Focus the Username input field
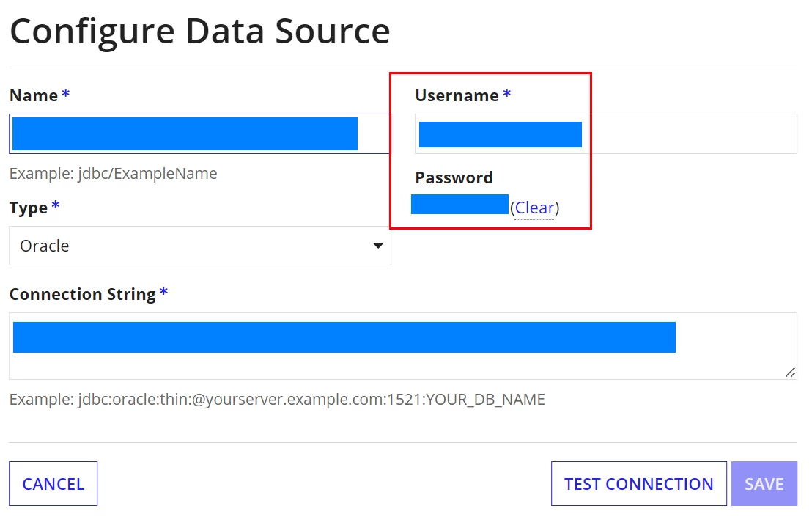812x517 pixels. [606, 133]
